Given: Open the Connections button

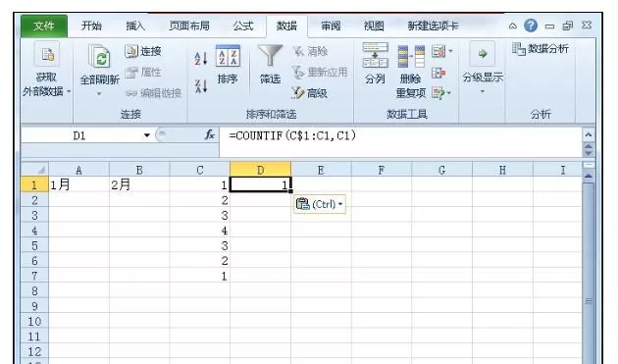Looking at the screenshot, I should point(143,51).
